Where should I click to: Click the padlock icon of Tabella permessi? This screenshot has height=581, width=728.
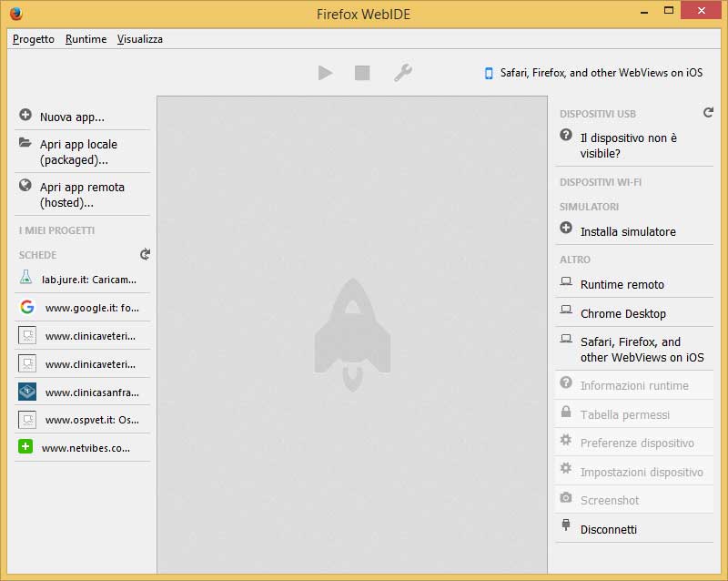click(x=566, y=412)
